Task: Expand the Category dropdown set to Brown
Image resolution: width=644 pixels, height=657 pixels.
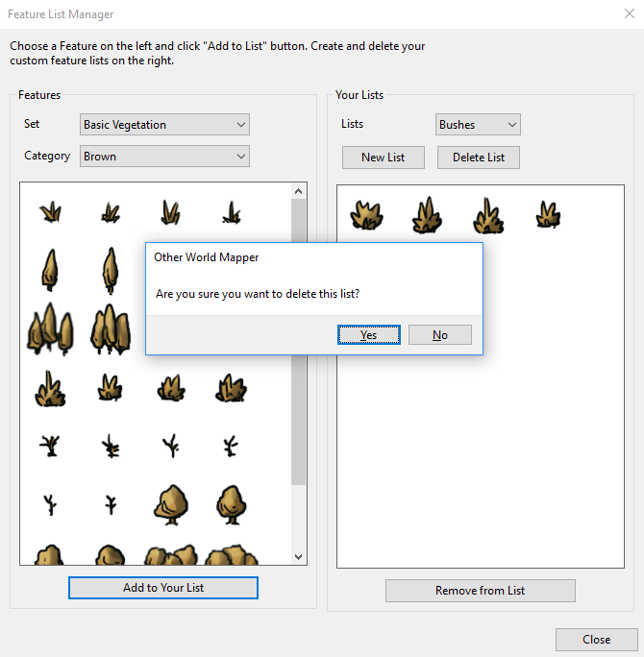Action: (x=164, y=156)
